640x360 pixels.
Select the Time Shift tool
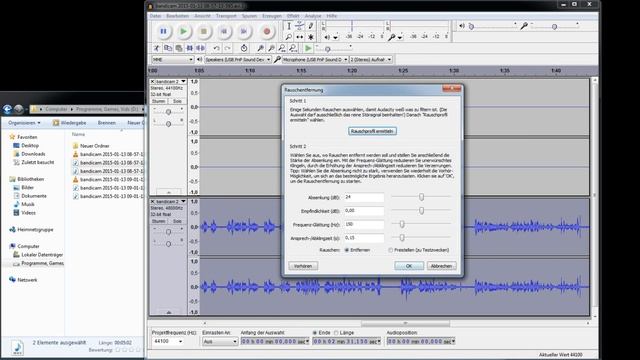[300, 37]
